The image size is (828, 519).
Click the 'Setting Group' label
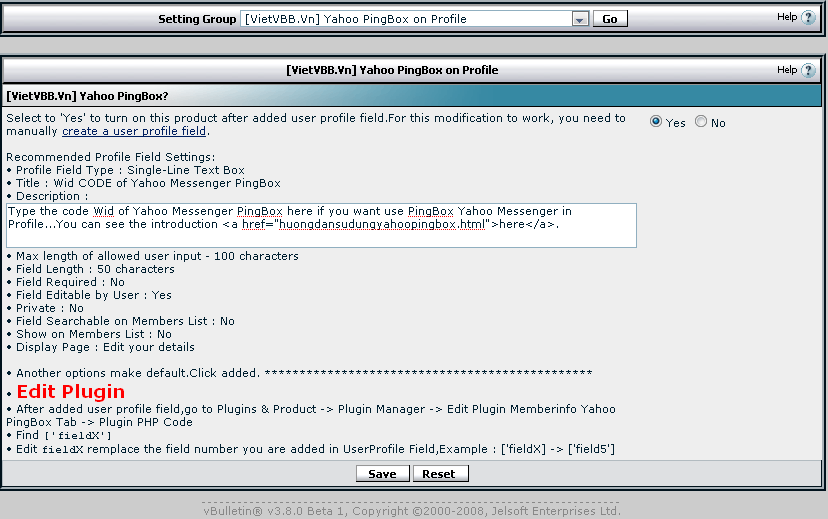197,19
